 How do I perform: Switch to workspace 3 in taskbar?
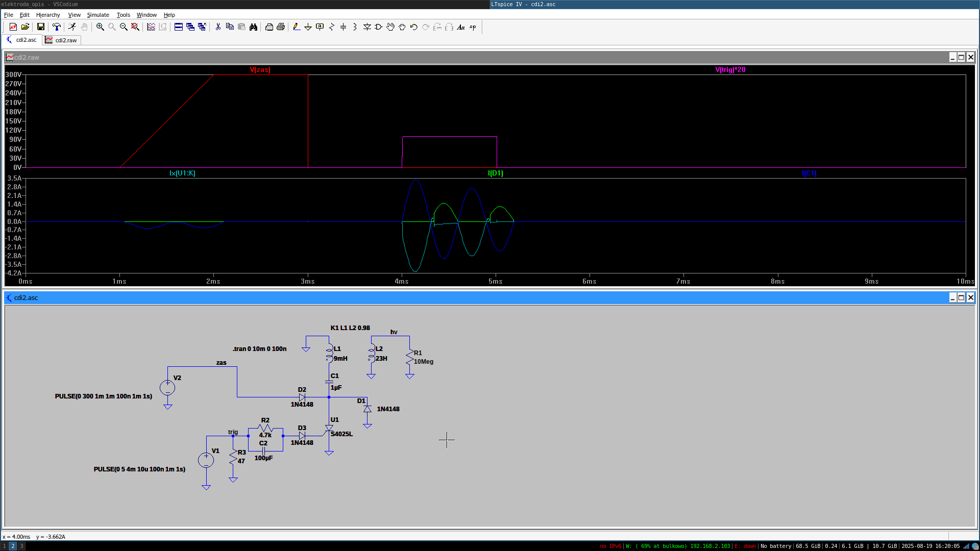coord(21,546)
